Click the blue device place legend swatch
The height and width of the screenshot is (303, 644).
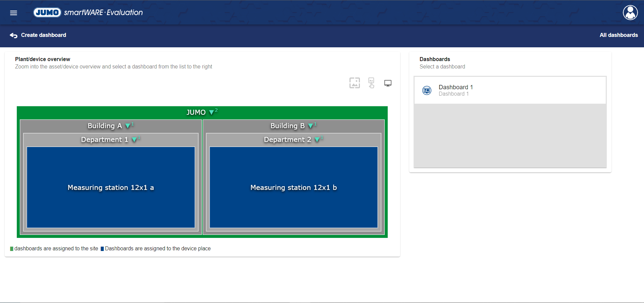point(102,249)
